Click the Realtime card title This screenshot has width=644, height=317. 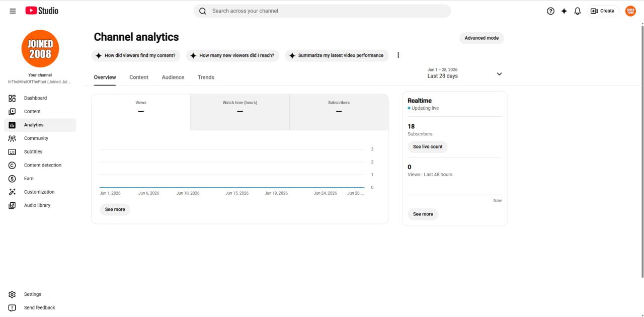point(420,101)
